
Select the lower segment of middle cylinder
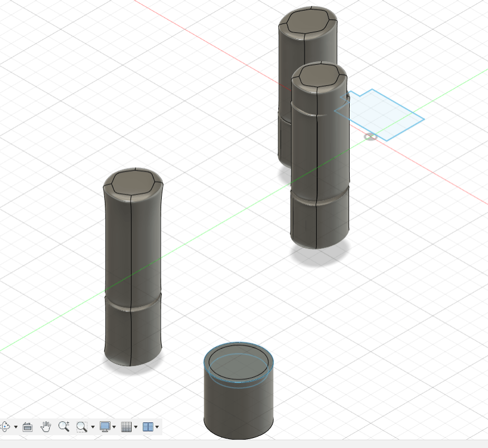pos(320,220)
